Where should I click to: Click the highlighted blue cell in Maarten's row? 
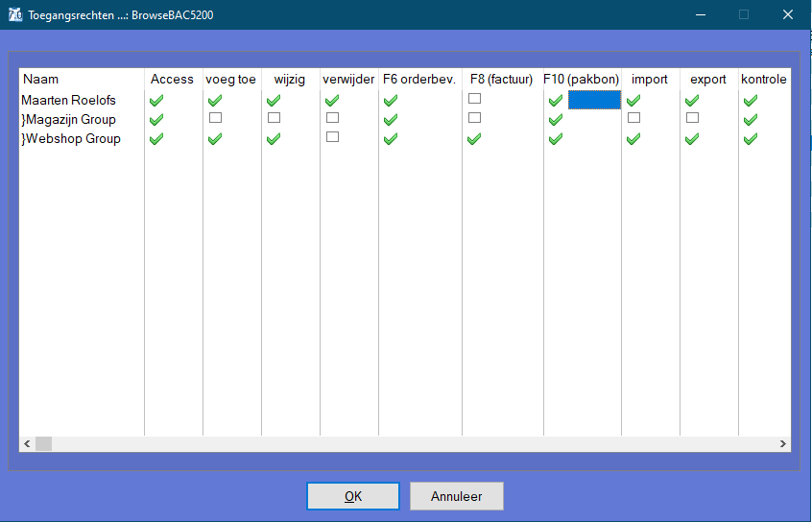click(x=594, y=100)
